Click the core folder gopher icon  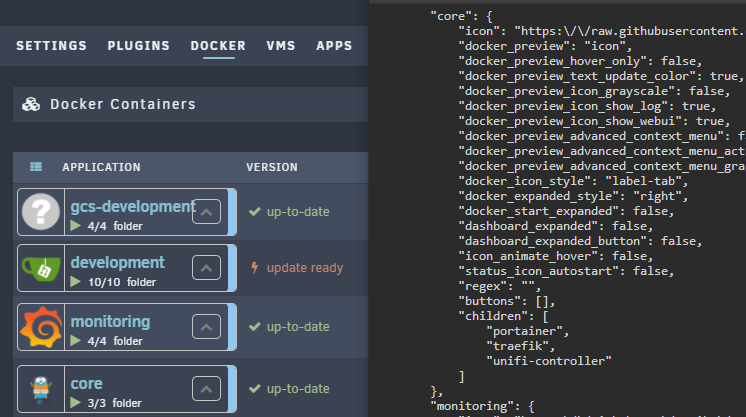[x=41, y=389]
